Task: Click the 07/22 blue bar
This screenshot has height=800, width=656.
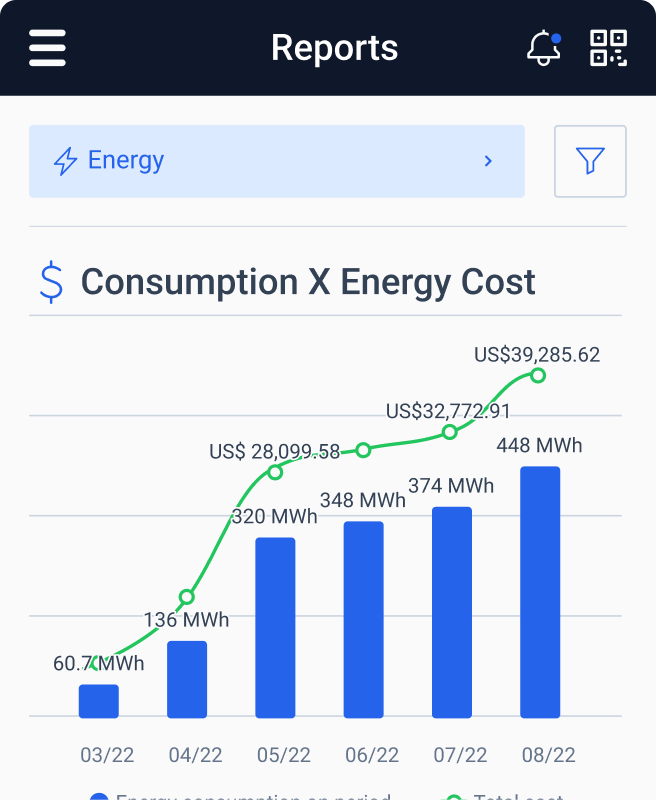Action: tap(452, 612)
